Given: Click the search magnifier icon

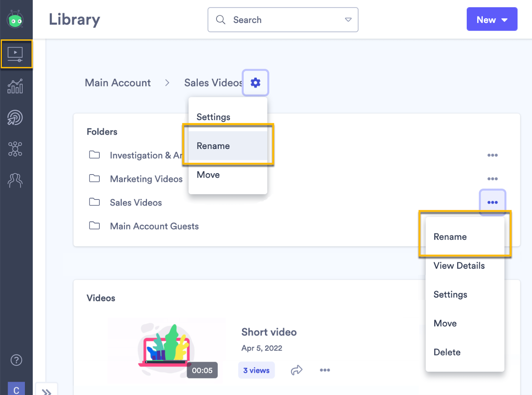Looking at the screenshot, I should pos(220,20).
